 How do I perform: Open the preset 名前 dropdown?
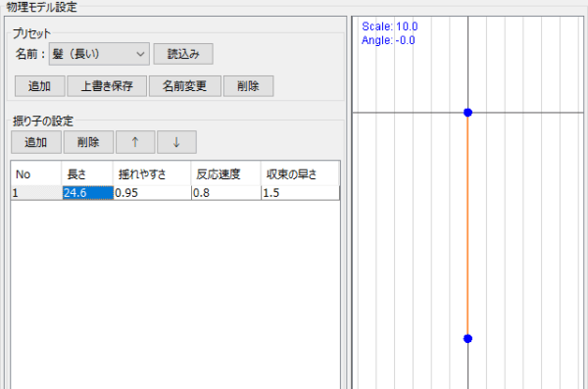(99, 54)
